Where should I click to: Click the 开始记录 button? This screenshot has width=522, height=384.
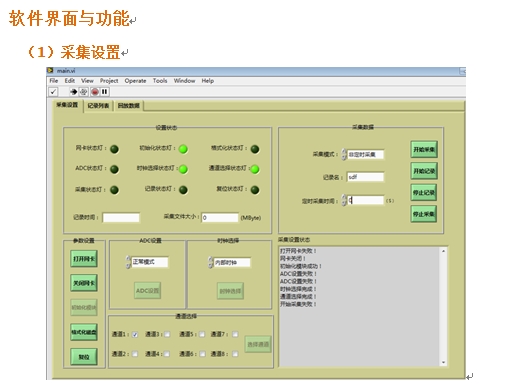pos(424,171)
